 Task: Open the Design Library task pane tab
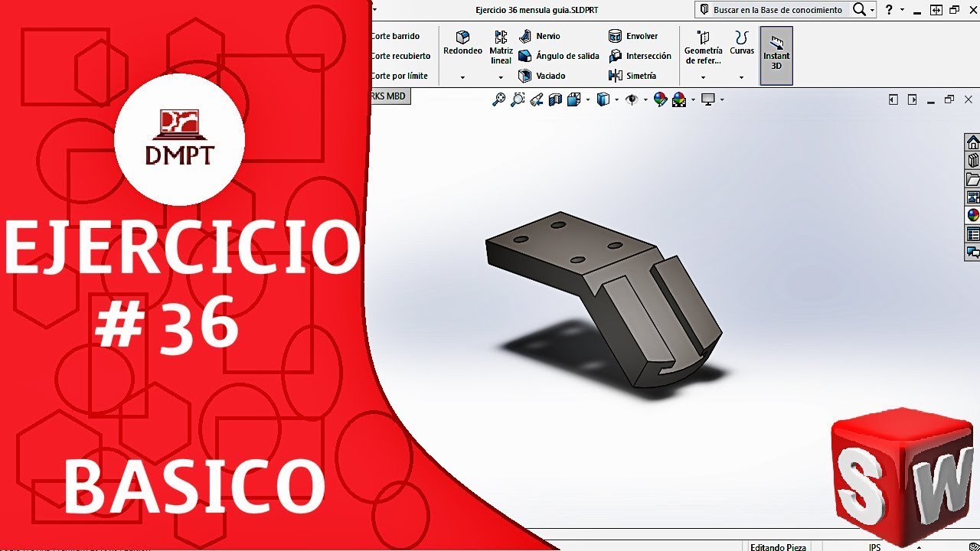(973, 161)
